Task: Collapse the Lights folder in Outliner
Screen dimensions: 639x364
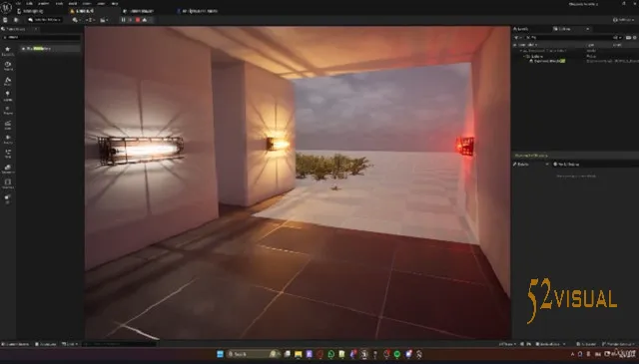Action: [x=524, y=56]
